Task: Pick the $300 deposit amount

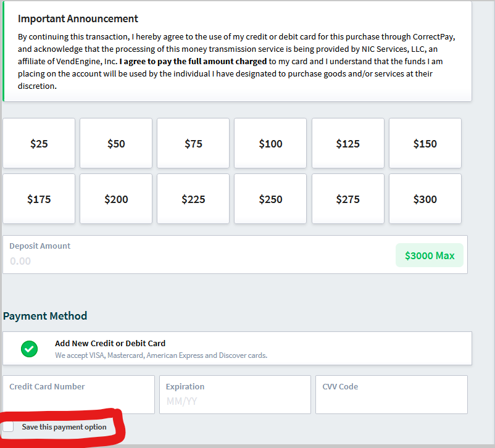Action: pos(424,198)
